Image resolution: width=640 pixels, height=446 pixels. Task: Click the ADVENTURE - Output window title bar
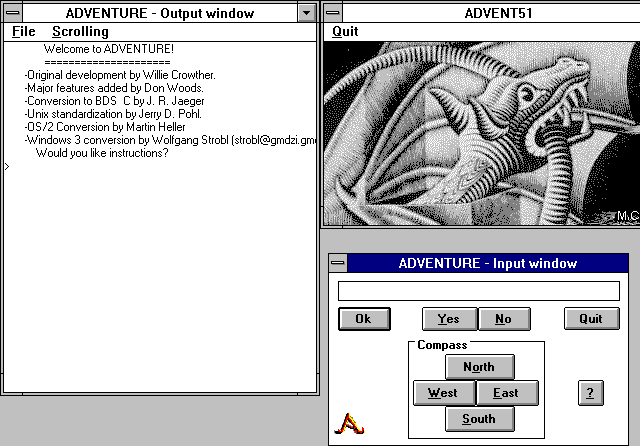click(160, 13)
